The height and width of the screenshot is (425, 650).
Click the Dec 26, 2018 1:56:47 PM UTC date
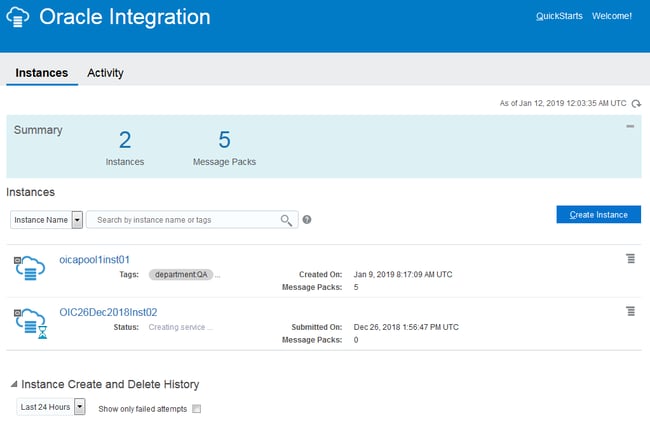406,327
